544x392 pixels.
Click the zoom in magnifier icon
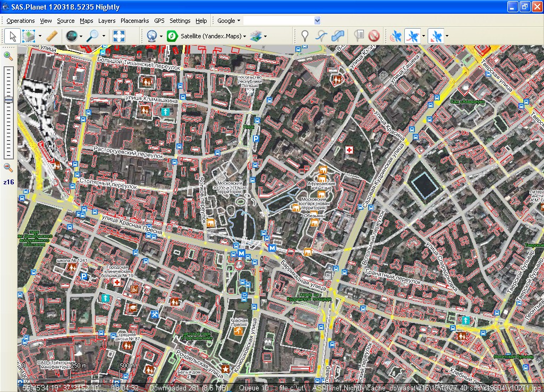pos(8,56)
